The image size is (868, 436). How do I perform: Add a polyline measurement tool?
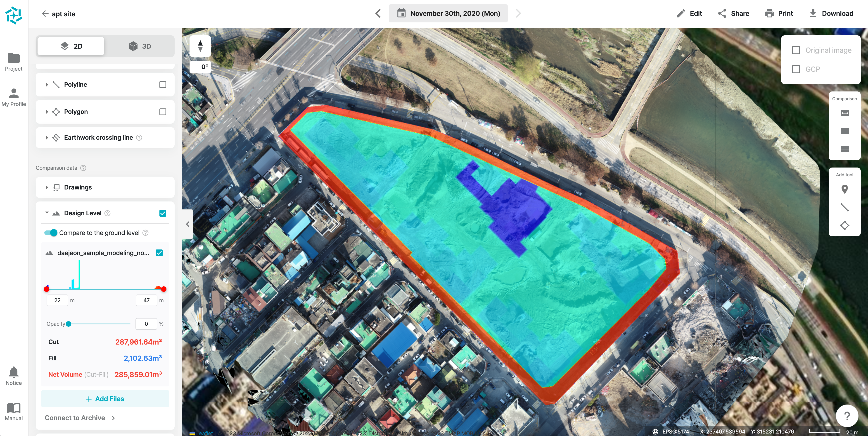pos(844,207)
